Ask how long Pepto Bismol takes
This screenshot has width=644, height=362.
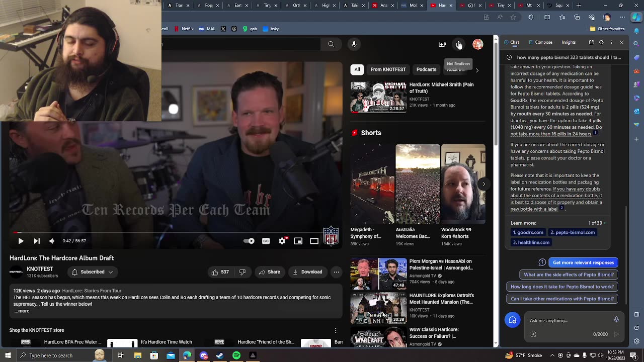[562, 287]
